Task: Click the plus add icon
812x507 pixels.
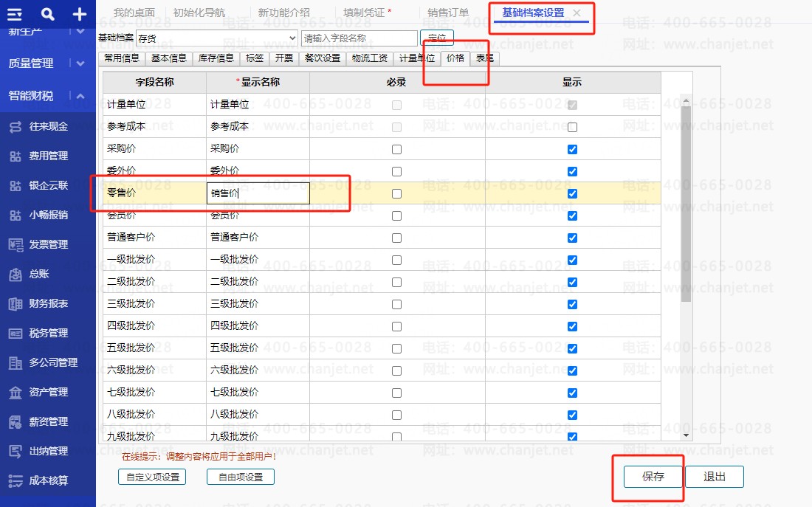Action: (x=79, y=14)
